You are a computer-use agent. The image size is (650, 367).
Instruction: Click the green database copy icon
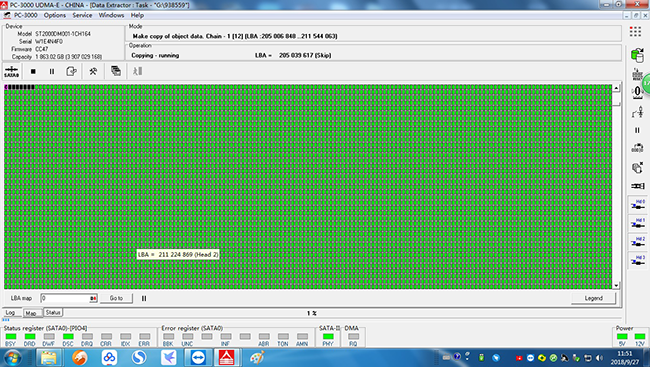pyautogui.click(x=637, y=55)
